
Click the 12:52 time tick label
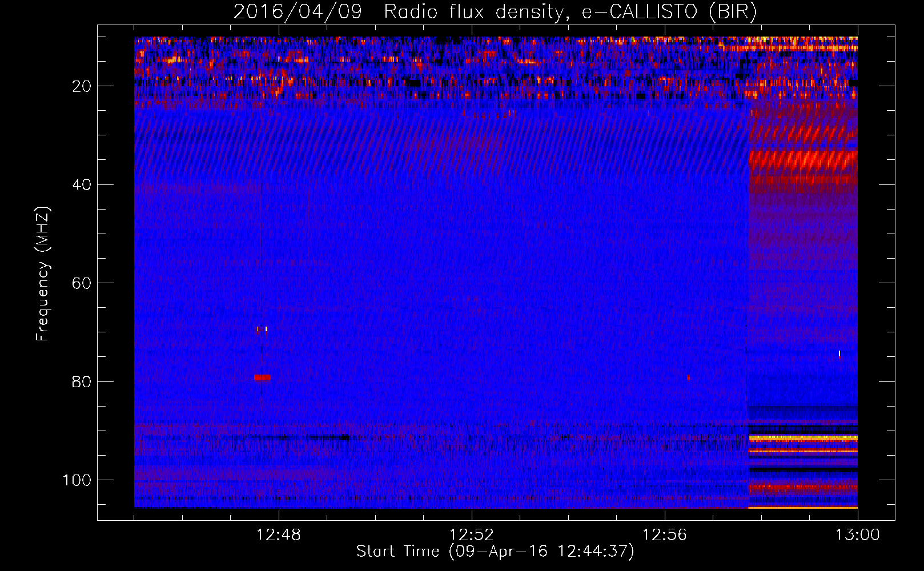472,535
